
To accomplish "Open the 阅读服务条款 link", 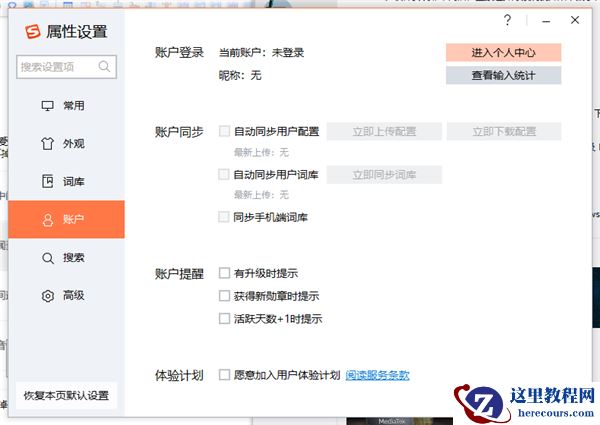I will point(377,375).
